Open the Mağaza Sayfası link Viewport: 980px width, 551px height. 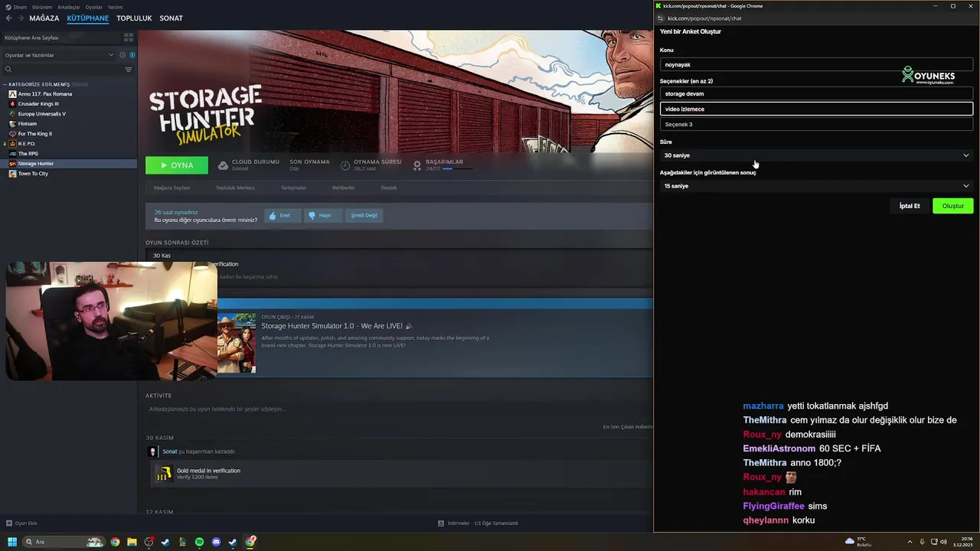[171, 187]
